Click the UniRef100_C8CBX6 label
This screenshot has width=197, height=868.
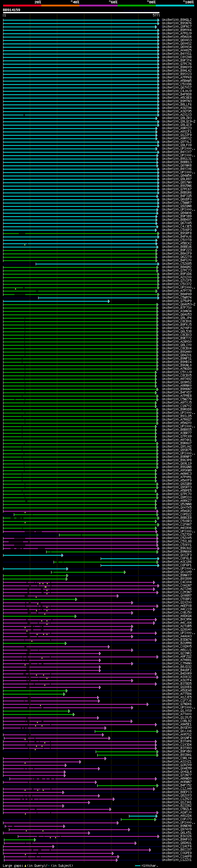[x=177, y=321]
